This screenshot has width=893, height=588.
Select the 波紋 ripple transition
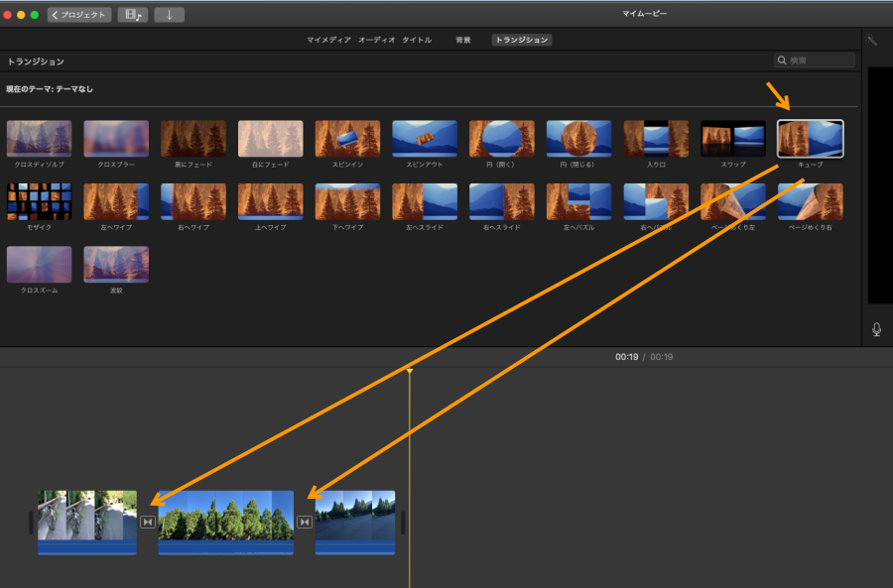116,265
